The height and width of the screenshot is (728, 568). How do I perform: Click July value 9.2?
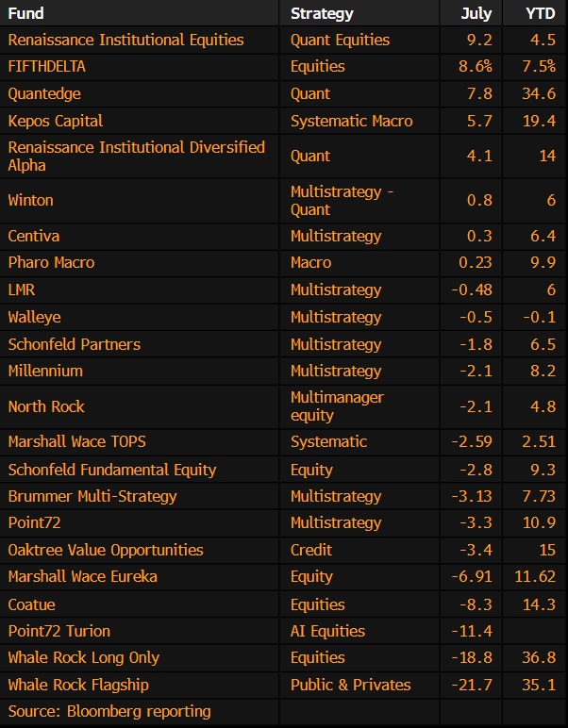[x=479, y=40]
